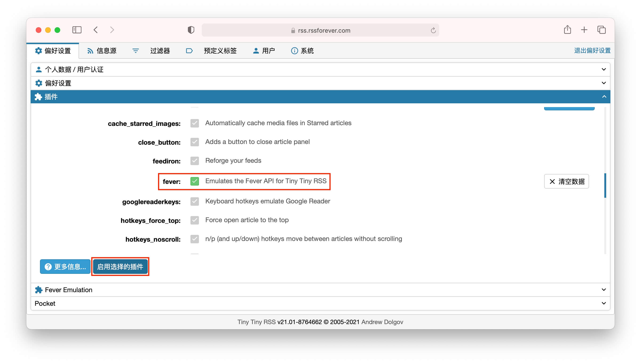Toggle the close_button plugin checkbox
Image resolution: width=641 pixels, height=364 pixels.
coord(194,142)
